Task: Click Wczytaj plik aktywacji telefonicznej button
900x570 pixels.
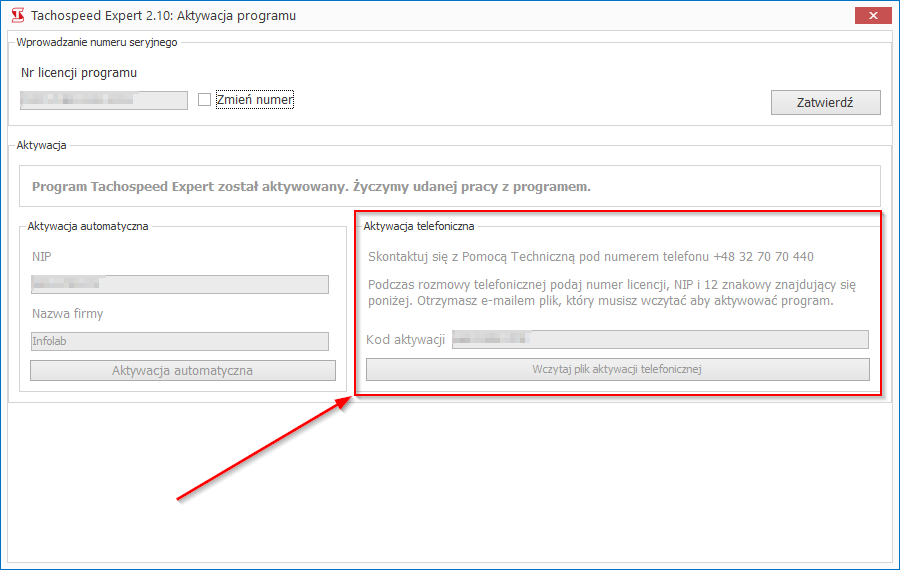Action: [618, 369]
